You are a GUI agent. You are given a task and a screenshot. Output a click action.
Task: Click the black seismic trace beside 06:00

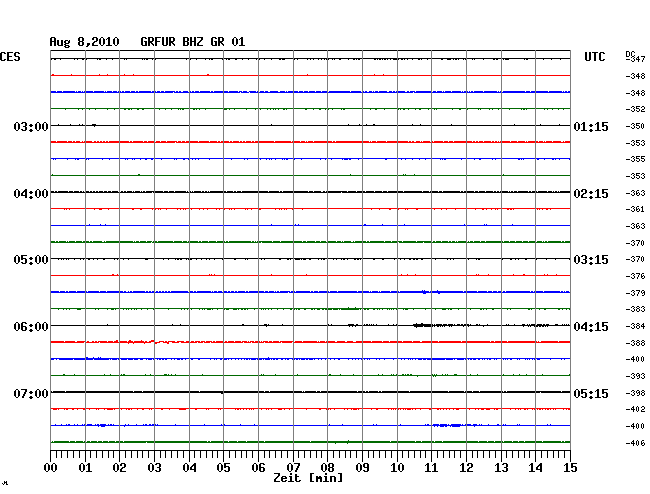[310, 325]
